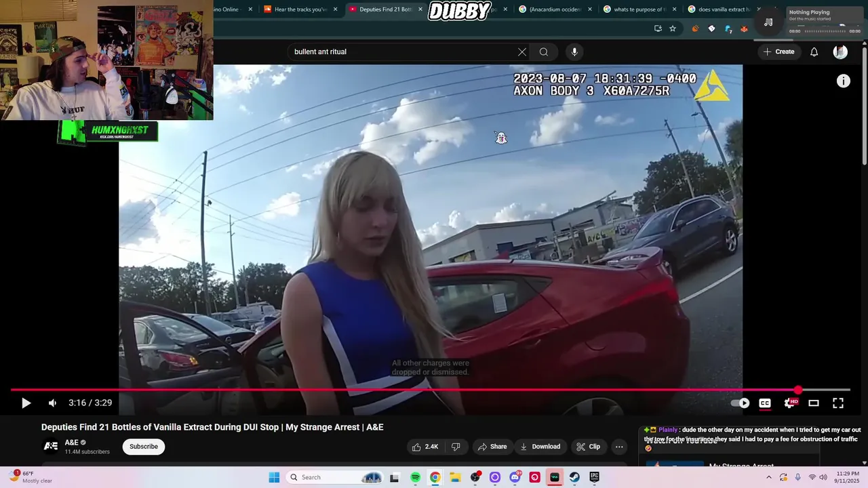
Task: Open the weather widget showing 66°F
Action: tap(31, 477)
